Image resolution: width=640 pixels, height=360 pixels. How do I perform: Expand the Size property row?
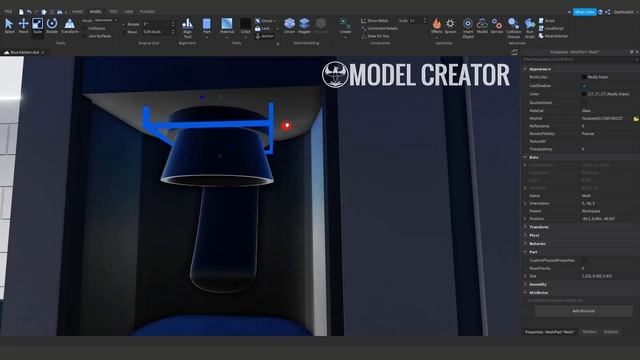pos(525,276)
